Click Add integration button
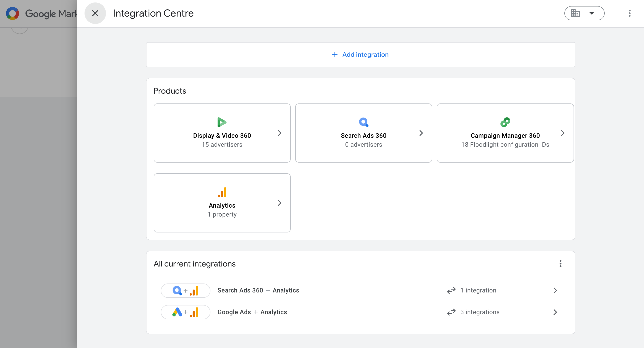The image size is (644, 348). pos(360,55)
